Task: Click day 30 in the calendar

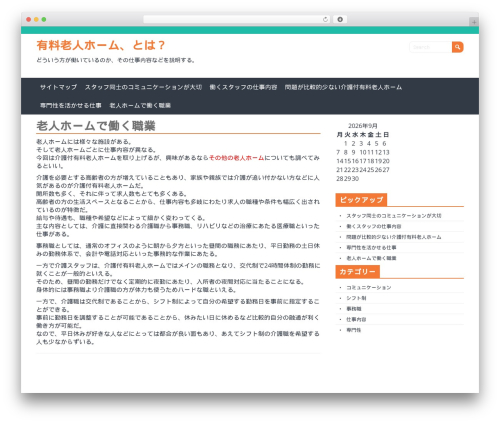Action: (355, 179)
